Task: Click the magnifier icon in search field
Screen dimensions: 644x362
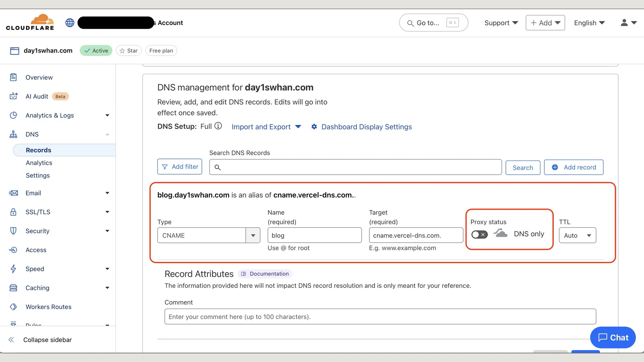Action: coord(218,167)
